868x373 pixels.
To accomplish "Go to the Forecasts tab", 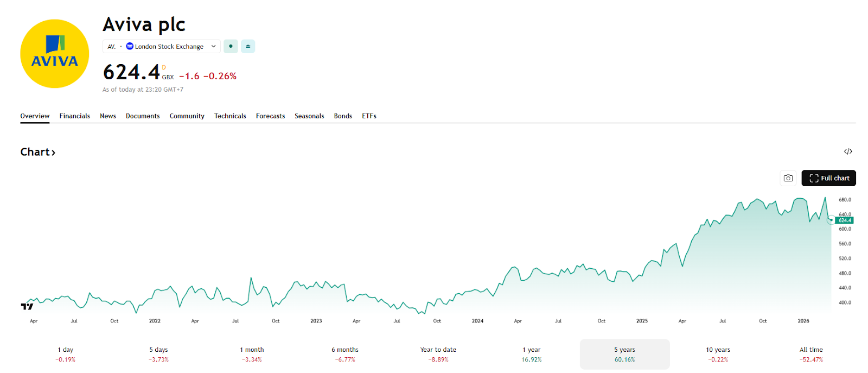I will click(x=270, y=116).
